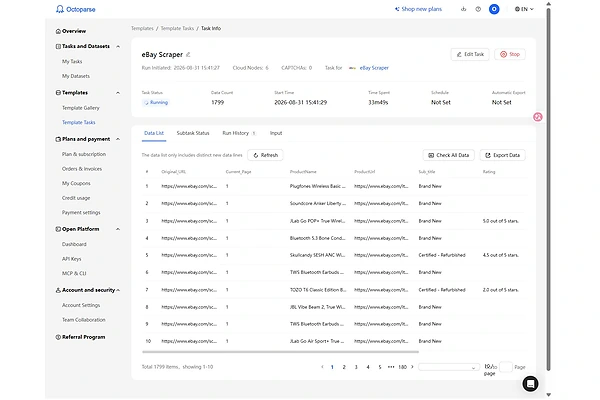The image size is (600, 400).
Task: Open My Datasets
Action: point(76,76)
